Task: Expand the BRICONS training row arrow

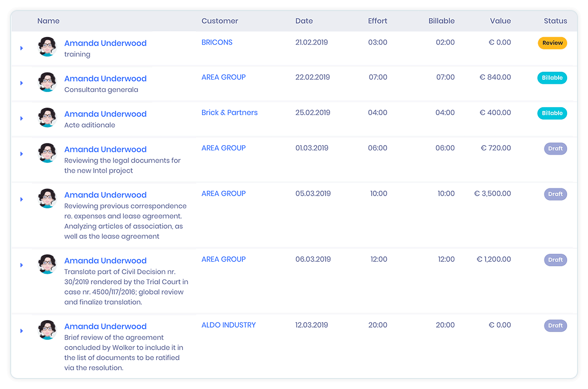Action: tap(22, 48)
